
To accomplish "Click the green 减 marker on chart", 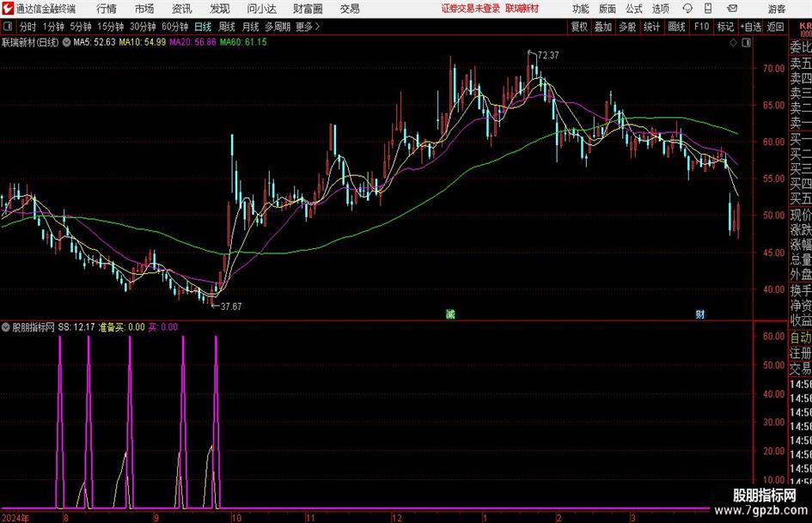I will click(x=450, y=314).
